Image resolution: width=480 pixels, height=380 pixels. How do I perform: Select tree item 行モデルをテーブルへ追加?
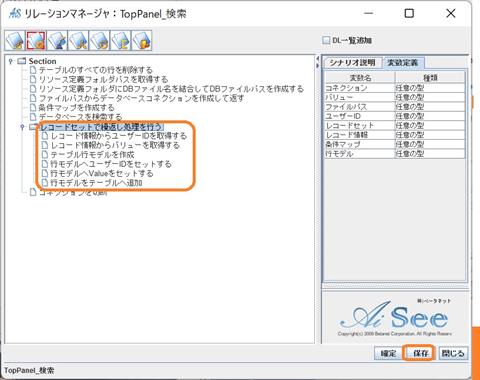96,183
